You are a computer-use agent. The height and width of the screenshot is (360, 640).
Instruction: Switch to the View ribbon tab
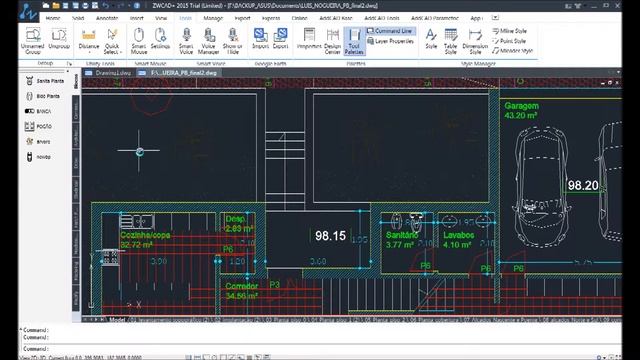pos(161,18)
